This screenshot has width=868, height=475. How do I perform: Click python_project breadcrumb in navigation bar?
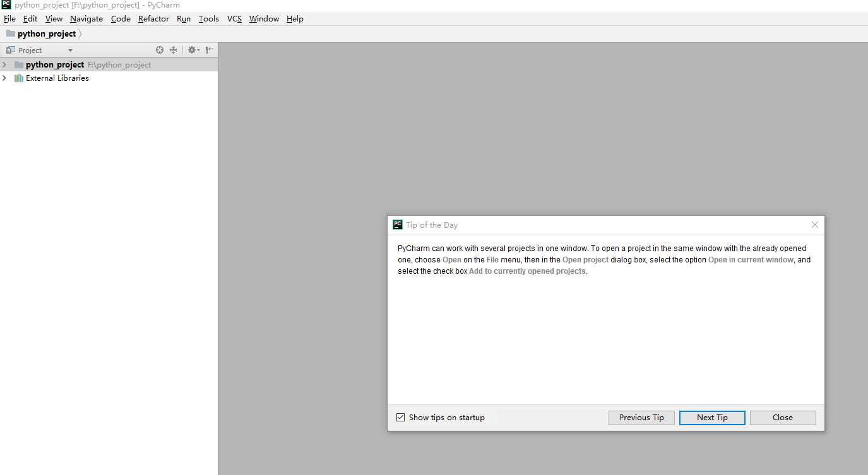(x=41, y=34)
